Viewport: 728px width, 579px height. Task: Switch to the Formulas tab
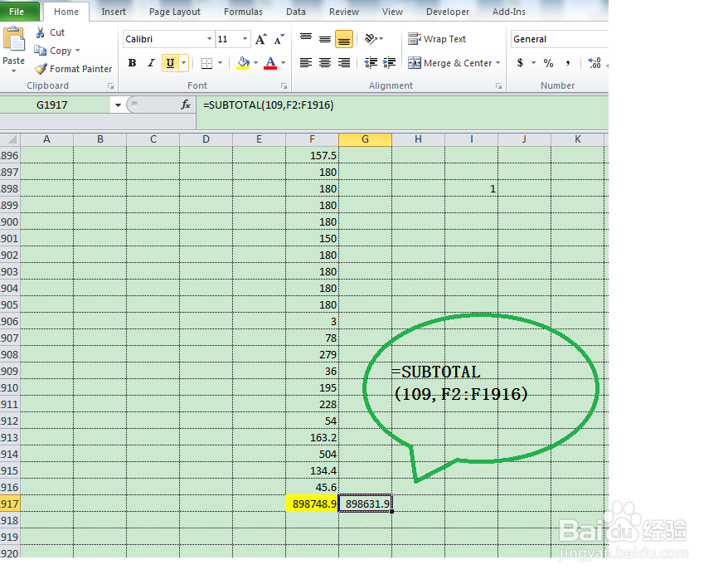[243, 12]
